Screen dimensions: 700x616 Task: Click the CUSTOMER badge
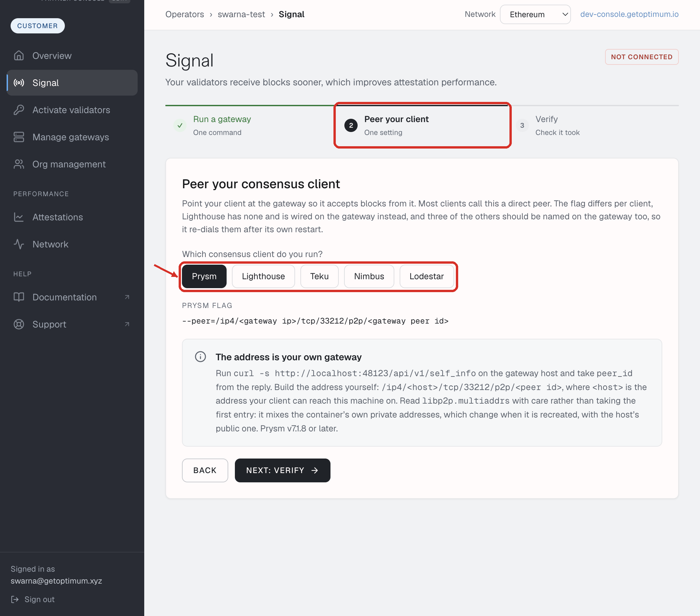[38, 26]
